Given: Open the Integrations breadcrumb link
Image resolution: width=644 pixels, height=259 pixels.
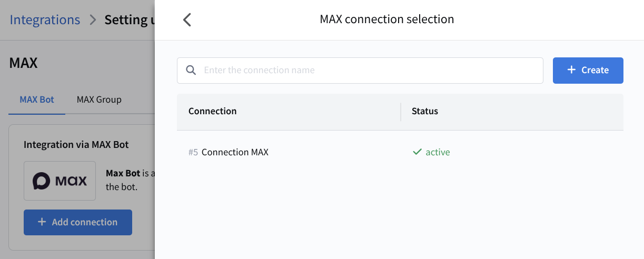Looking at the screenshot, I should [45, 20].
